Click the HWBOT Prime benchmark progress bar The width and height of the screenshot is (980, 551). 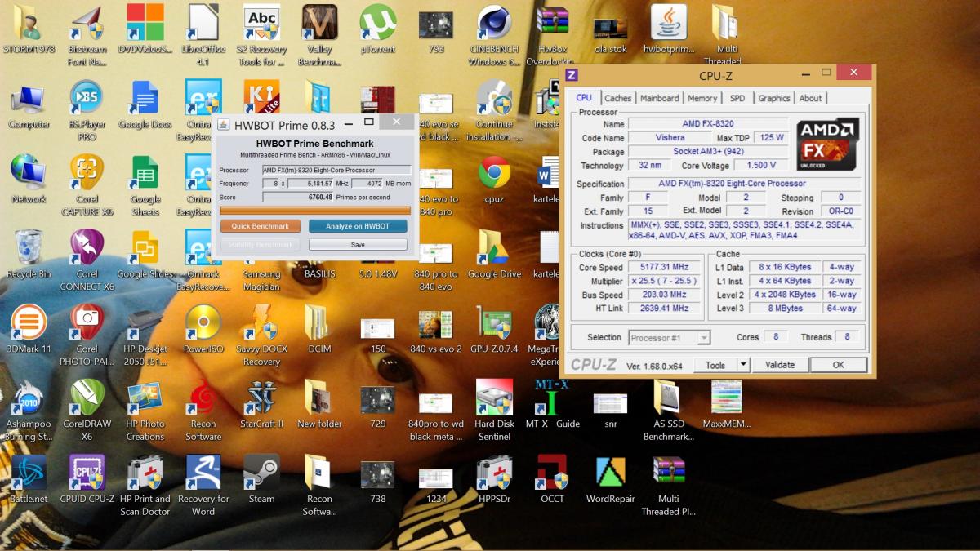(x=314, y=211)
